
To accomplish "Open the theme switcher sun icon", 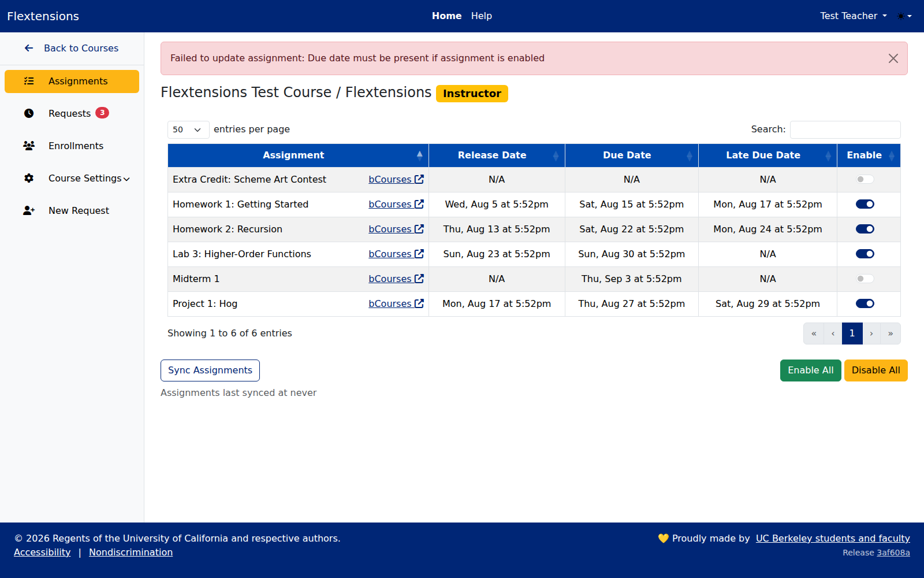I will tap(904, 16).
